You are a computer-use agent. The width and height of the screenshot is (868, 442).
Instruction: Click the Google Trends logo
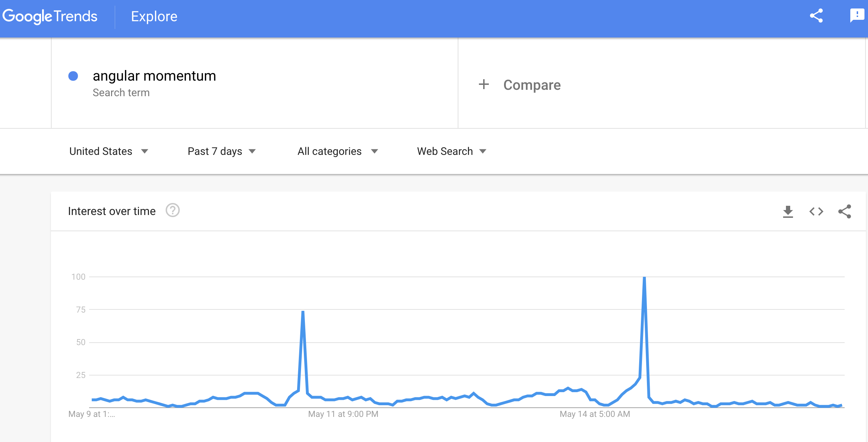[50, 16]
